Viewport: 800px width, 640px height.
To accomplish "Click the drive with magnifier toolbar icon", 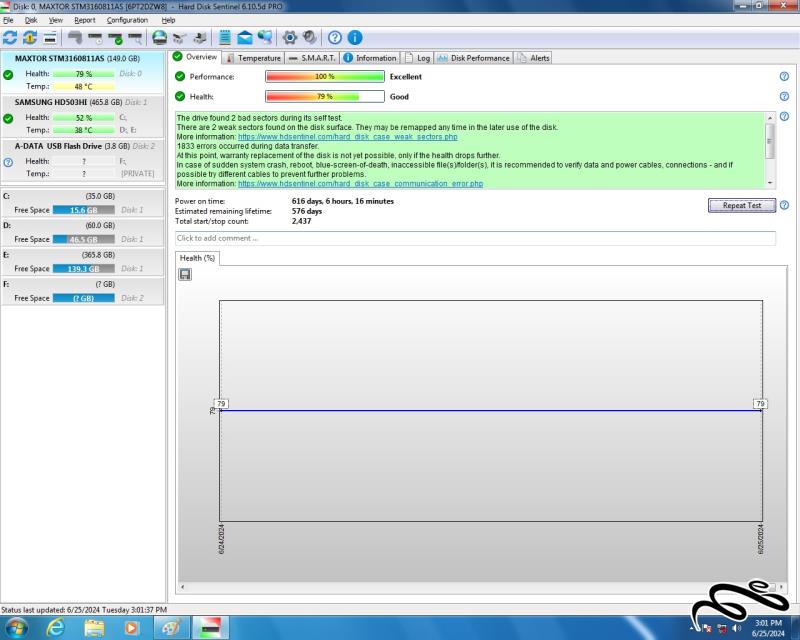I will (135, 38).
